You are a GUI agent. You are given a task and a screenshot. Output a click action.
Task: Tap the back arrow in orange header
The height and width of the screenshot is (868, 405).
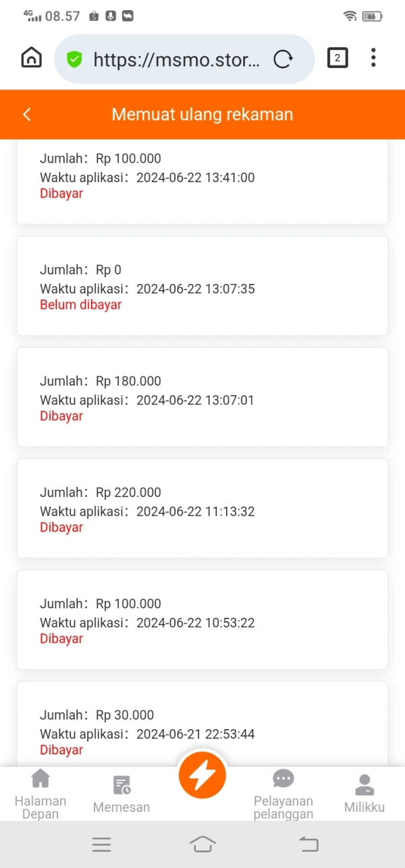click(x=27, y=115)
